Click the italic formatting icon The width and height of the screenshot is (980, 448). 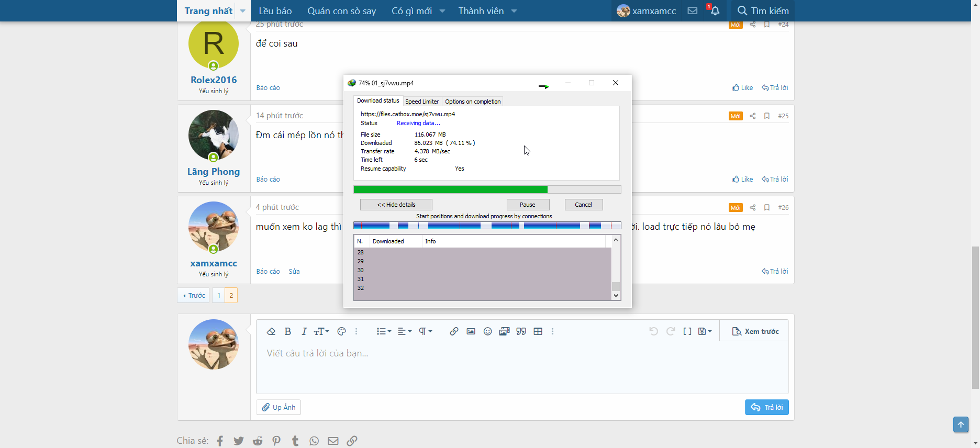coord(304,331)
